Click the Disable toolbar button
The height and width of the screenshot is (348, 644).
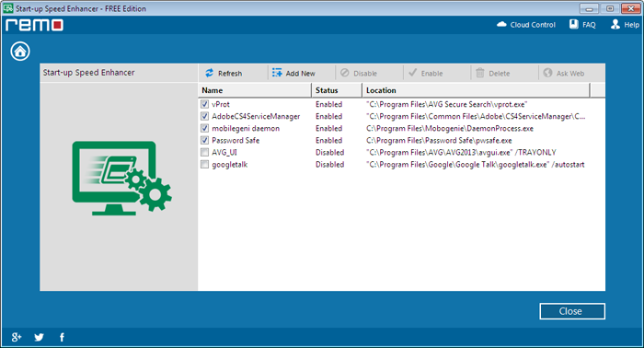359,73
